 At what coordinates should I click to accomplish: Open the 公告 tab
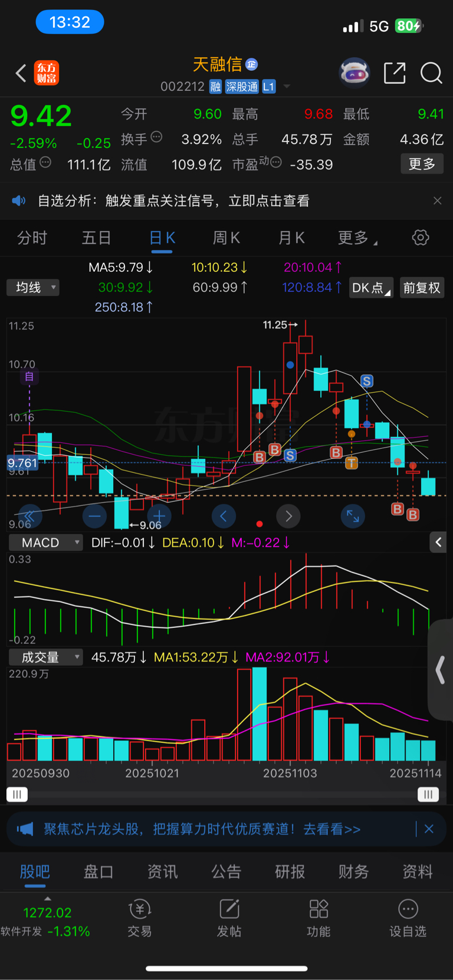pyautogui.click(x=226, y=872)
